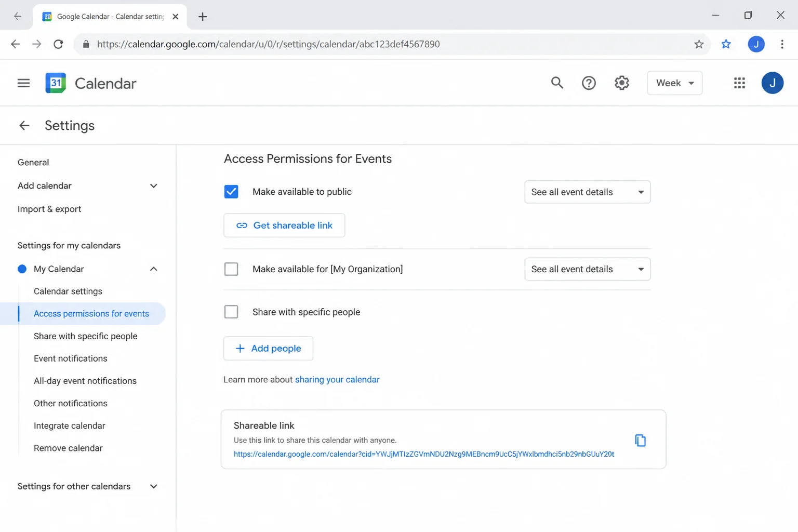Select Remove calendar sidebar item
The image size is (798, 532).
[x=68, y=448]
